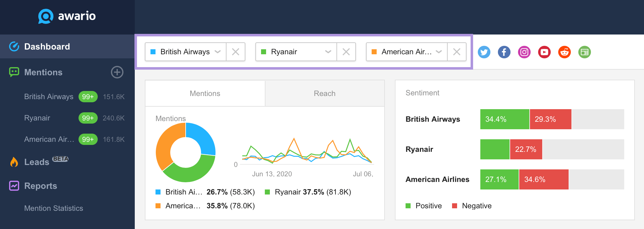
Task: Click American Airlines negative 34.6% bar
Action: tap(544, 179)
